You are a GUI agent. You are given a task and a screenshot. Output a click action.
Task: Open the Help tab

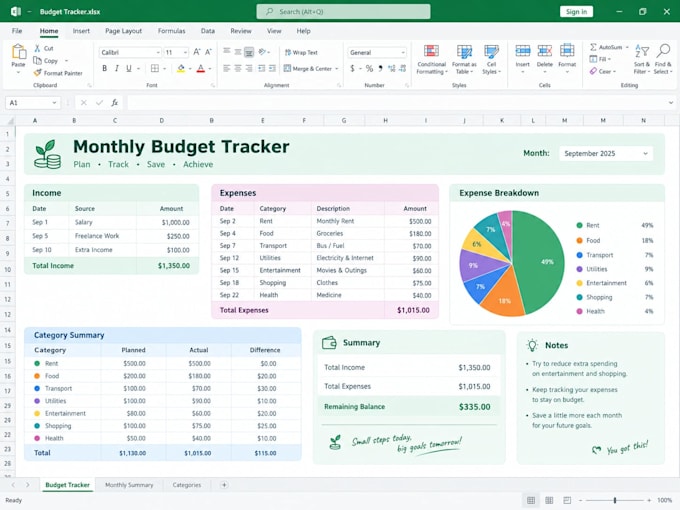[304, 31]
